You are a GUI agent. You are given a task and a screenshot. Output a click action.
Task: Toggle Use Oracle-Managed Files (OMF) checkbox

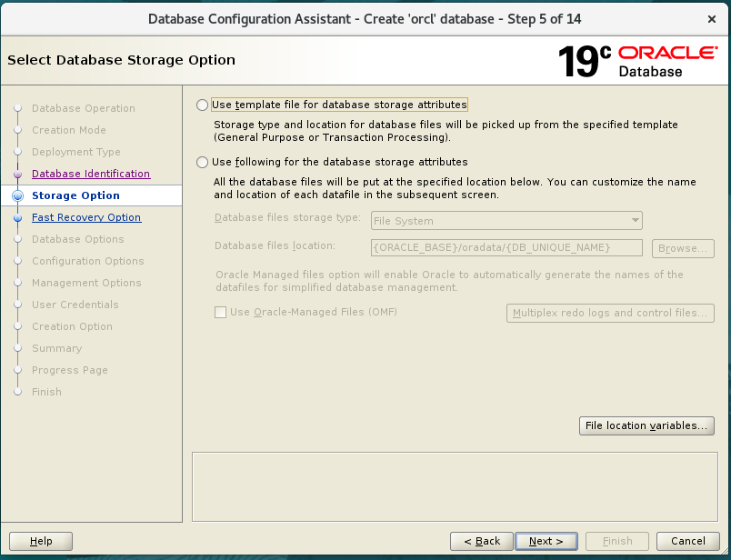(x=220, y=313)
